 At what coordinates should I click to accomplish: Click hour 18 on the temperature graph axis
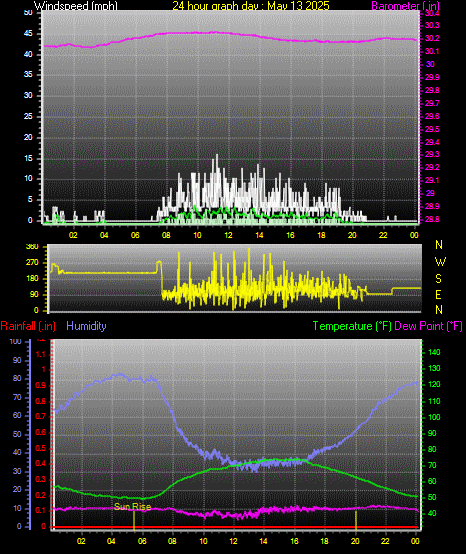(x=324, y=541)
